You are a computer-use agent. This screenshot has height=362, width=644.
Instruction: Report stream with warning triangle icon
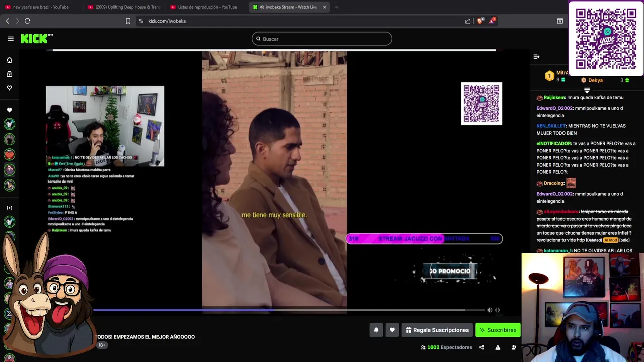(498, 347)
